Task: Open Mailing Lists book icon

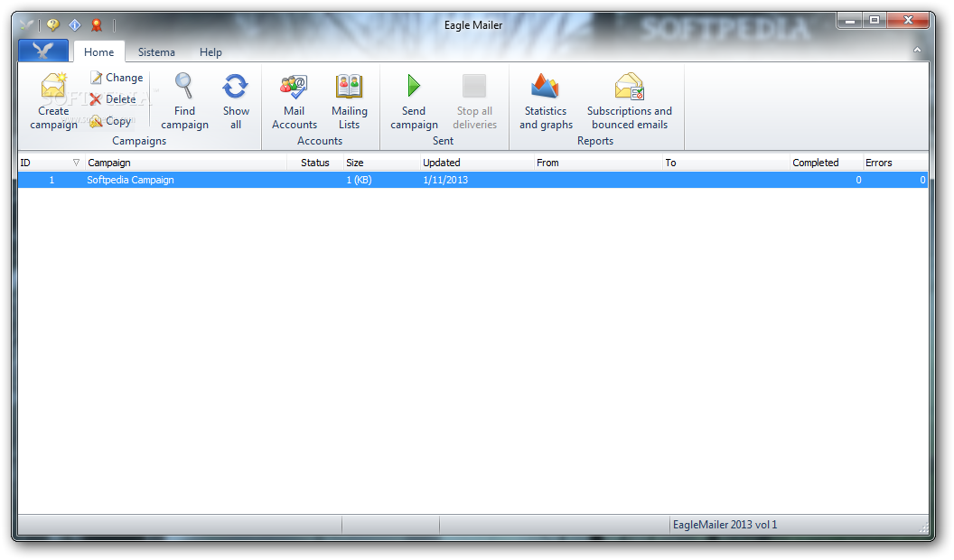Action: tap(350, 86)
